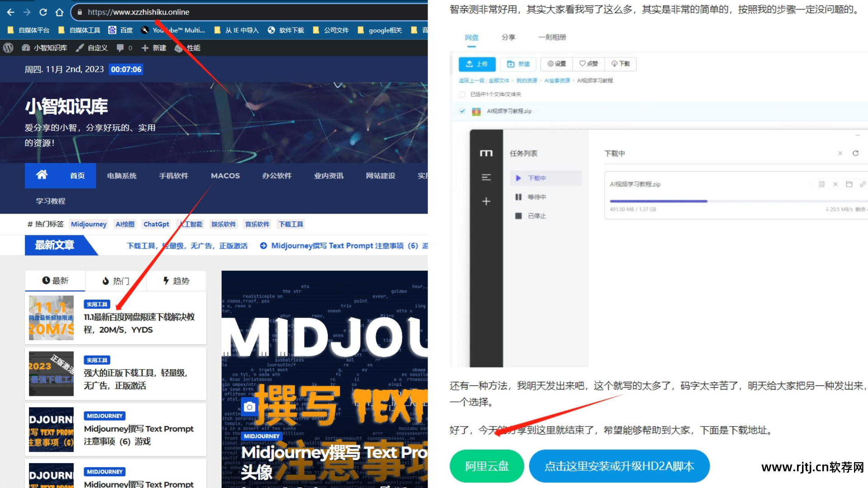Click 全部文件 breadcrumb link

[x=499, y=80]
